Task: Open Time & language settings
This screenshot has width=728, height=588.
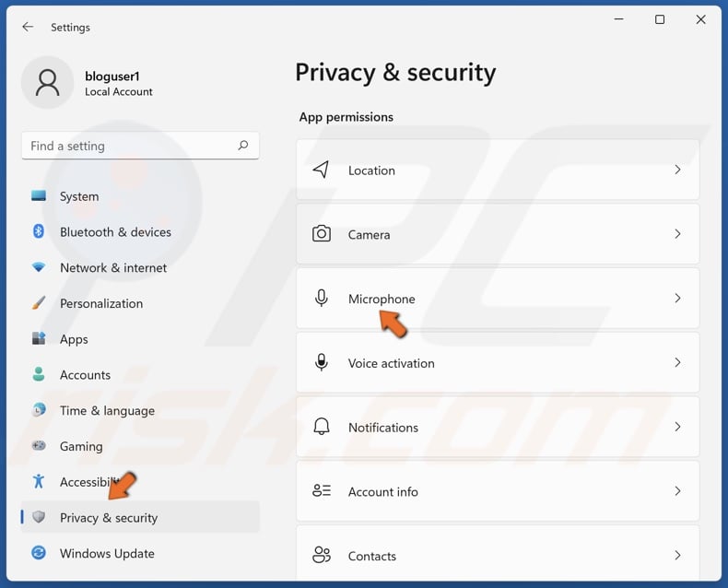Action: click(140, 410)
